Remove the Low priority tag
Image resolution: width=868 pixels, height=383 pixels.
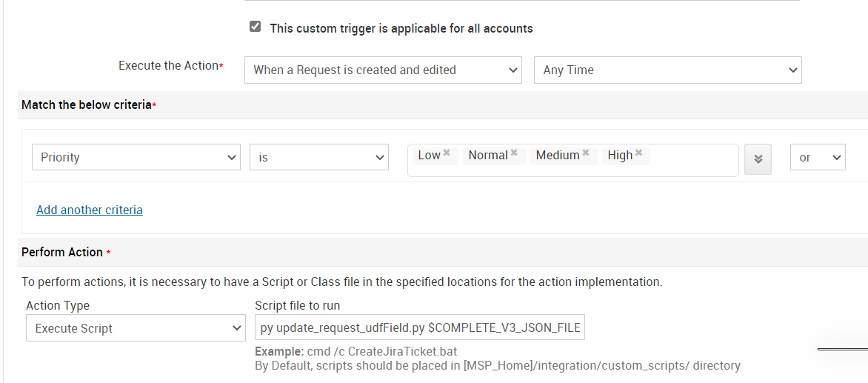[447, 153]
